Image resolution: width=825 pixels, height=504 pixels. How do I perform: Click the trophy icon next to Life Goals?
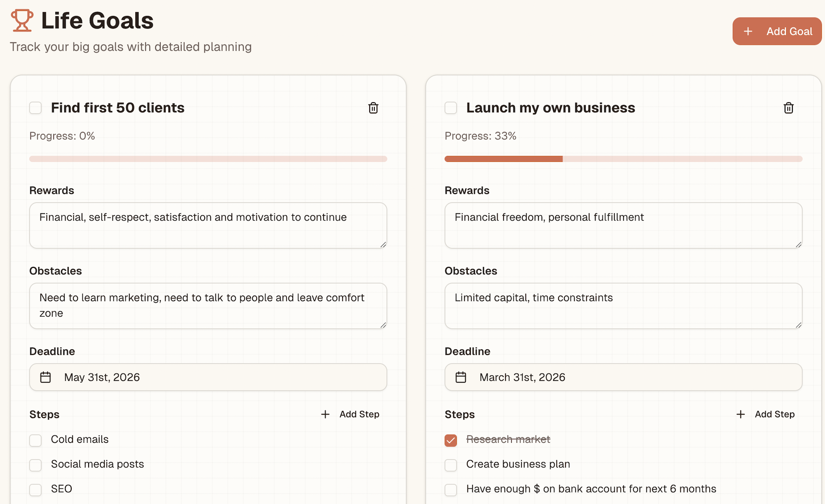(x=22, y=20)
